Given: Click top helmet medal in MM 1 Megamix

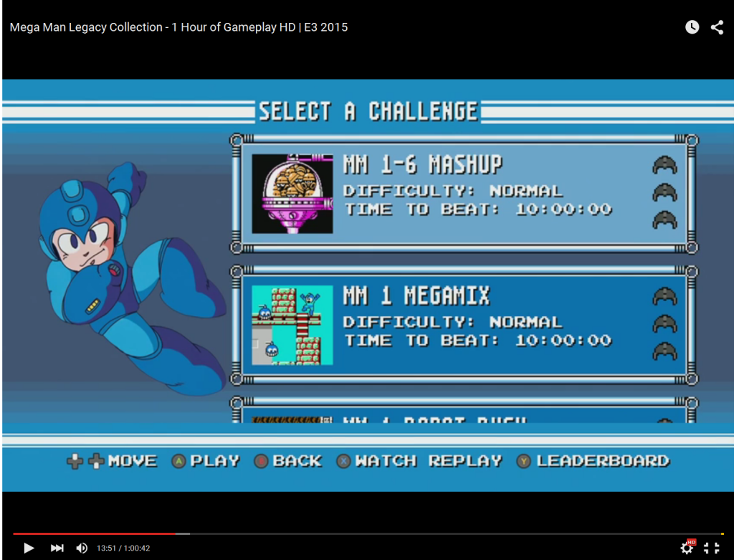Looking at the screenshot, I should pyautogui.click(x=664, y=296).
